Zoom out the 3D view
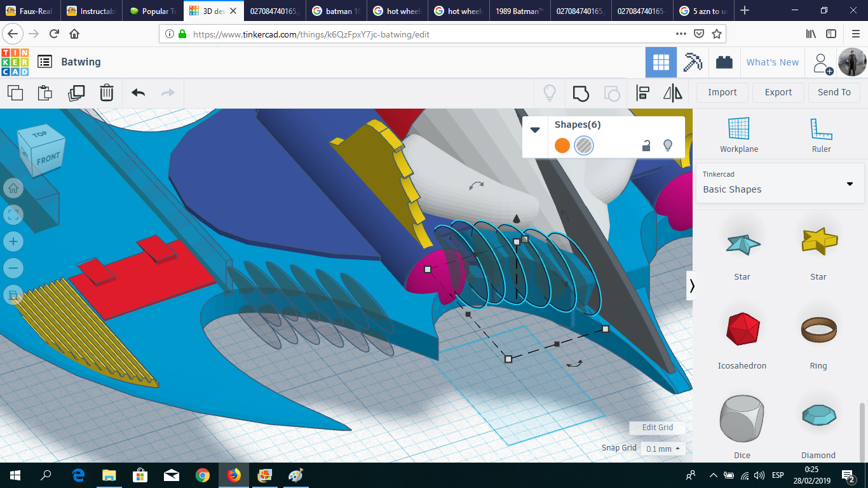Viewport: 868px width, 488px height. 13,268
